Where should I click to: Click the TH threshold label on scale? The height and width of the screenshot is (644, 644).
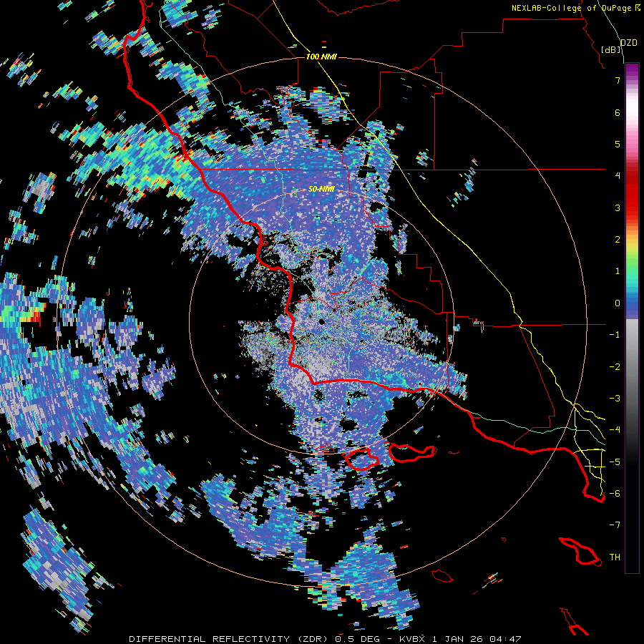615,557
